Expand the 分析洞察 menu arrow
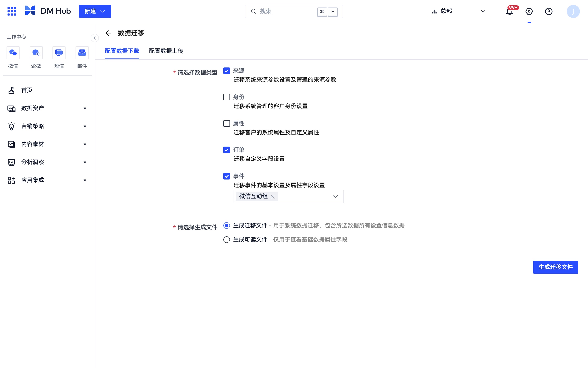Screen dimensions: 588x368 click(x=85, y=162)
